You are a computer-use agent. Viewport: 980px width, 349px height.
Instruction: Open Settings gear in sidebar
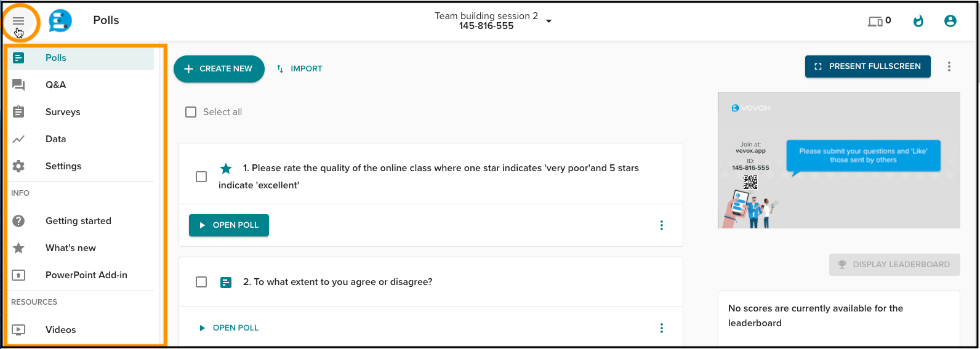pos(18,166)
